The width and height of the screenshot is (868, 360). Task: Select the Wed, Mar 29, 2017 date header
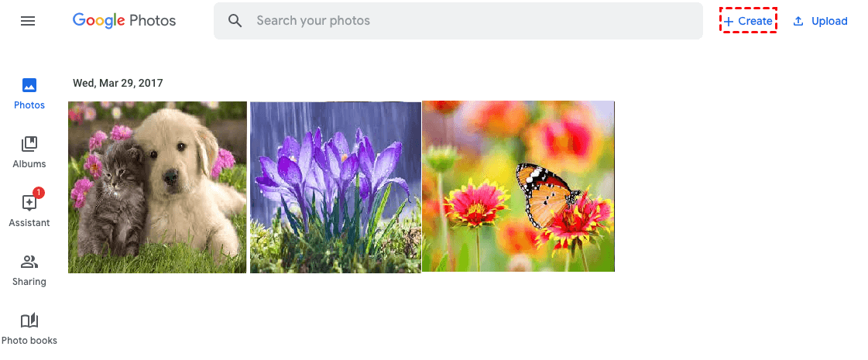[118, 83]
